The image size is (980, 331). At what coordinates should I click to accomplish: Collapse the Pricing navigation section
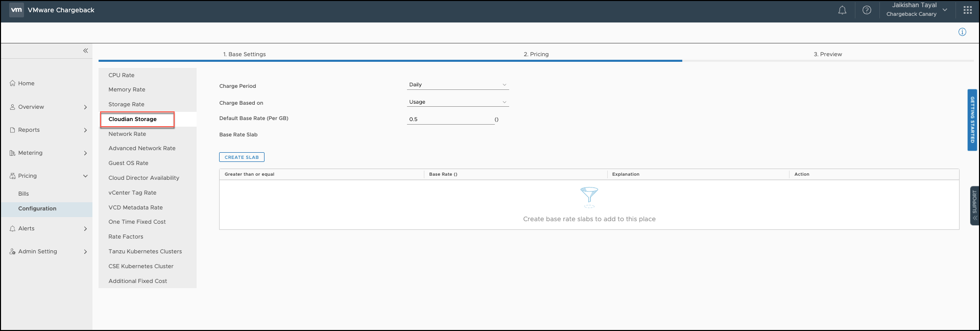point(85,176)
